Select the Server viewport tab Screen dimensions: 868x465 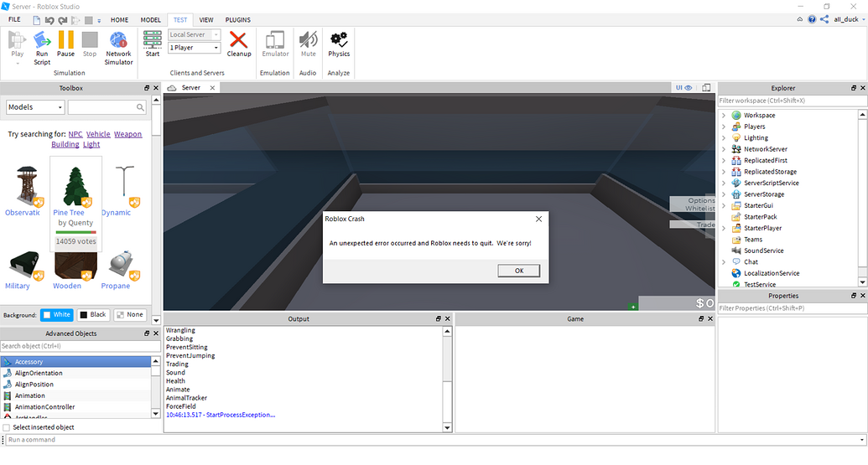pyautogui.click(x=191, y=88)
